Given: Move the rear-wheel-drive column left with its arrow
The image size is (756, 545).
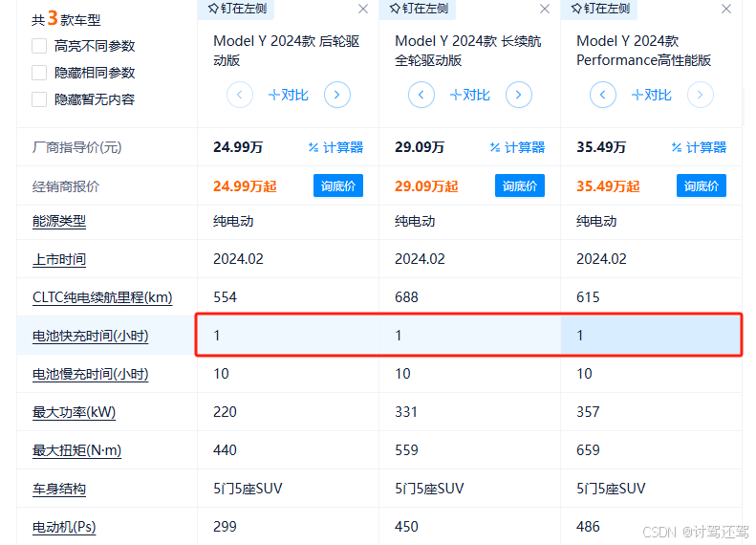Looking at the screenshot, I should click(240, 95).
